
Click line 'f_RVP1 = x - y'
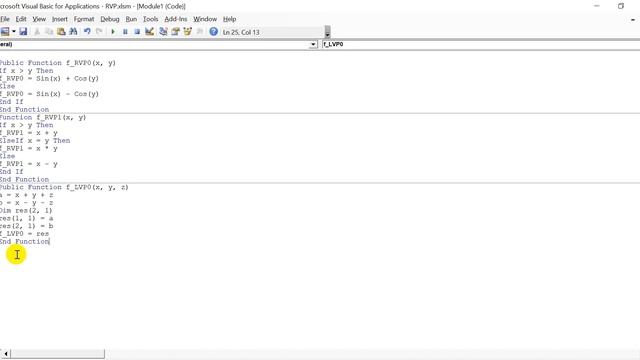[29, 164]
